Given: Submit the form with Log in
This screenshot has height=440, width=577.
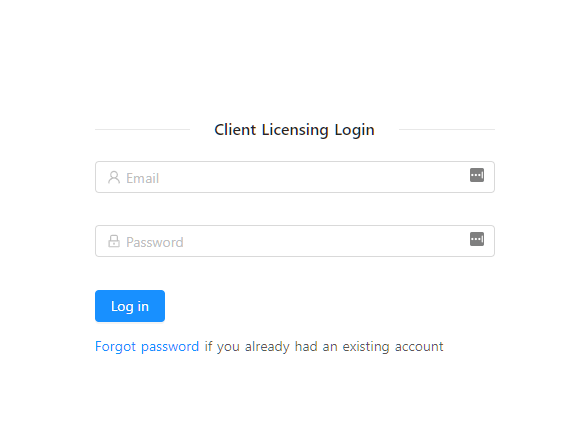Looking at the screenshot, I should (x=130, y=306).
